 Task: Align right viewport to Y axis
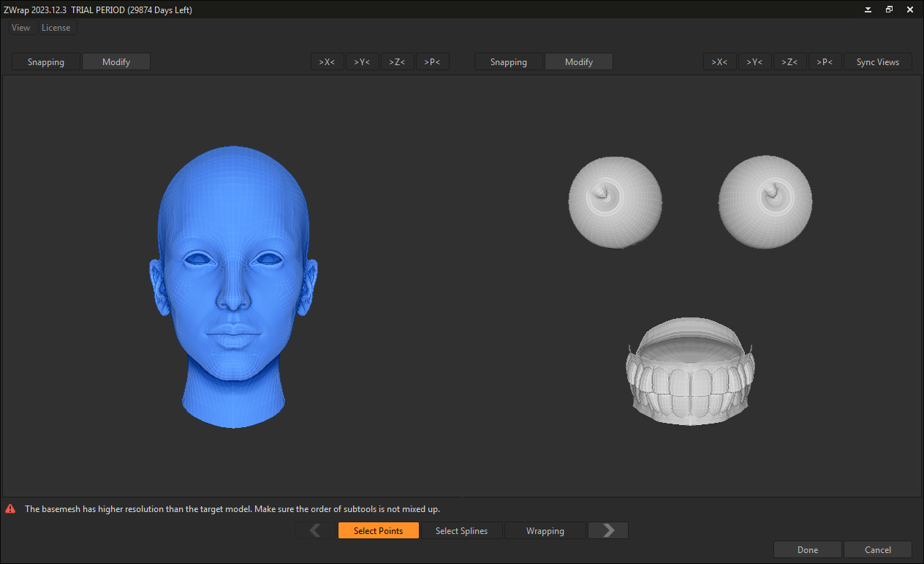[x=754, y=62]
